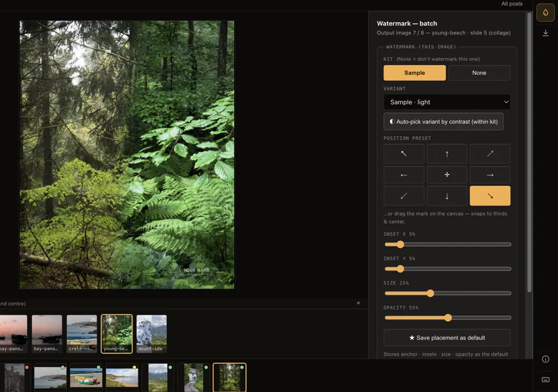The width and height of the screenshot is (558, 392).
Task: Go to All posts link
Action: coord(512,3)
